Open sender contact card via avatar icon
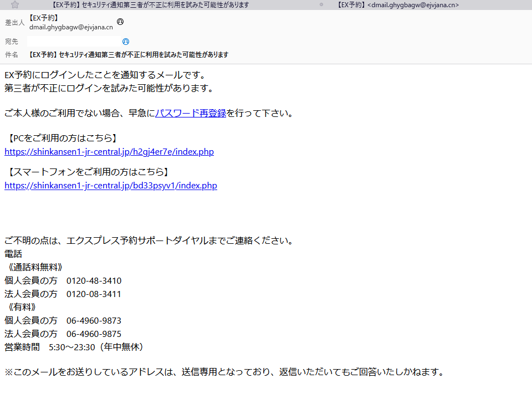 (119, 21)
